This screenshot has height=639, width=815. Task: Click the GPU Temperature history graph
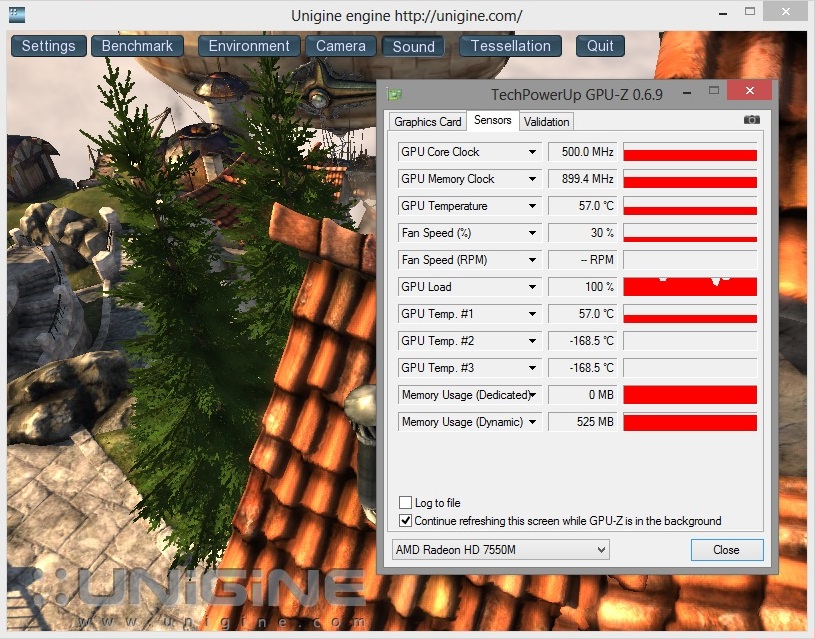tap(690, 206)
